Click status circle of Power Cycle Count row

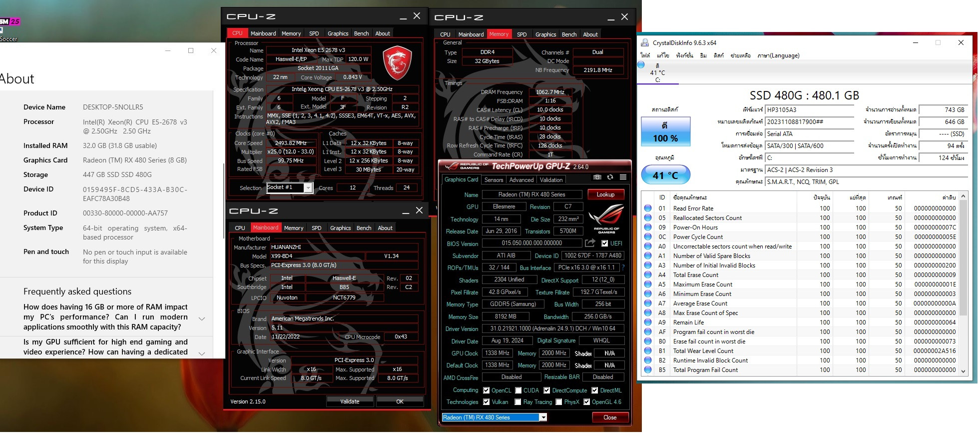pyautogui.click(x=648, y=236)
